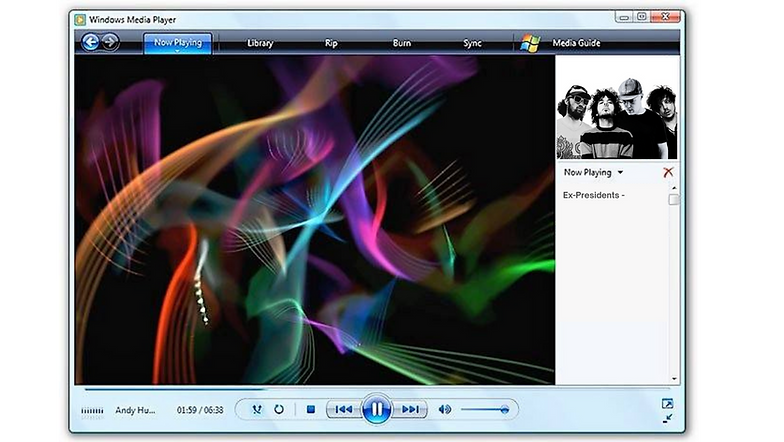Stop playback with the square Stop button
This screenshot has height=442, width=784.
[310, 410]
